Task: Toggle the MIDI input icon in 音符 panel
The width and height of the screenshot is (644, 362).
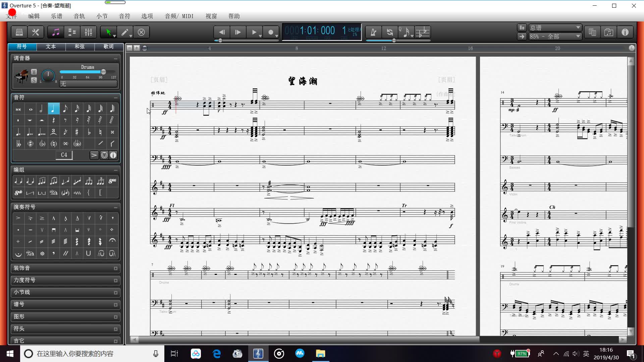Action: click(104, 155)
